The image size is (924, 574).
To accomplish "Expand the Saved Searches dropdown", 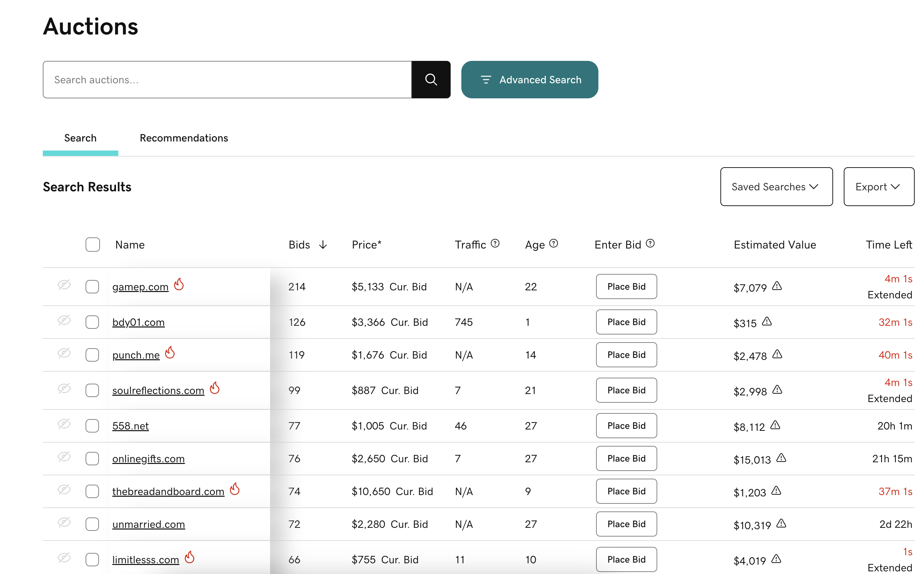I will tap(776, 187).
